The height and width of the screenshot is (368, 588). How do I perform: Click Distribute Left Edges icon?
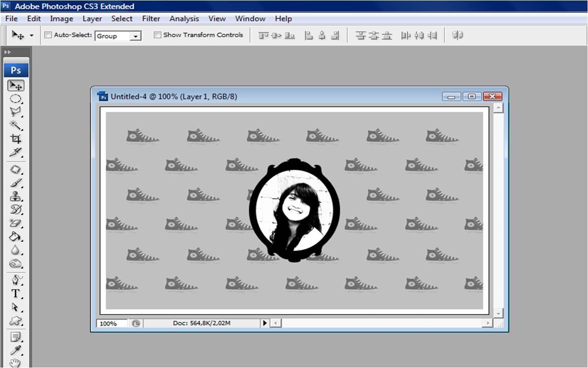tap(406, 35)
